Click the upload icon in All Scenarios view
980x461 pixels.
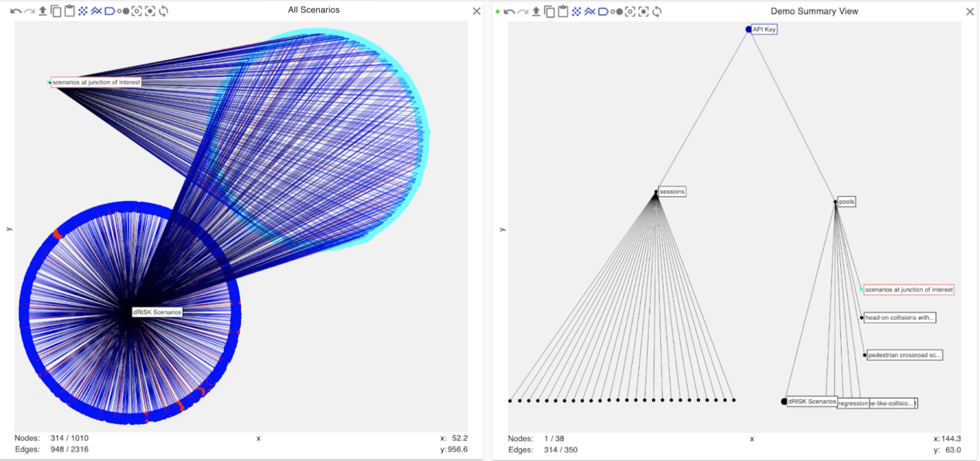click(43, 11)
